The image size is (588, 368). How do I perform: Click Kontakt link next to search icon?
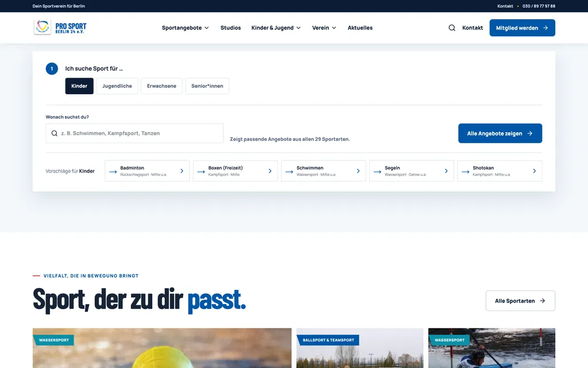(473, 28)
